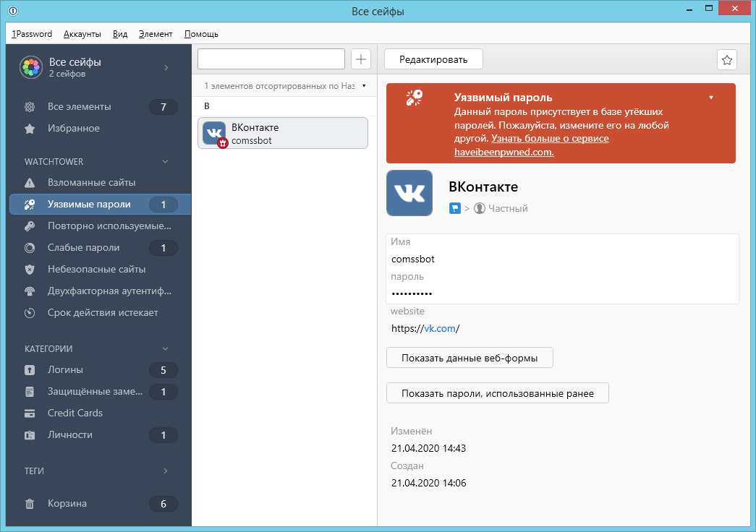Click the Редактировать button
756x532 pixels.
tap(433, 59)
